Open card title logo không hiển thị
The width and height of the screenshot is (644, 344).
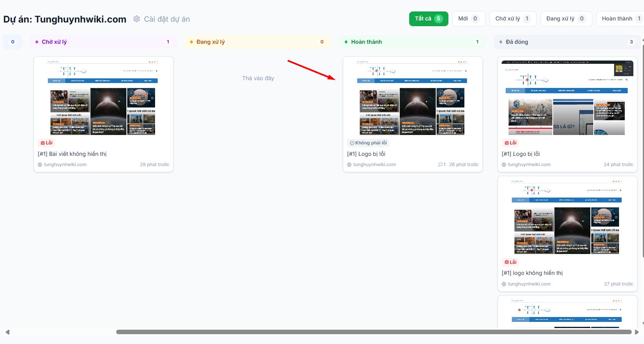click(x=532, y=273)
